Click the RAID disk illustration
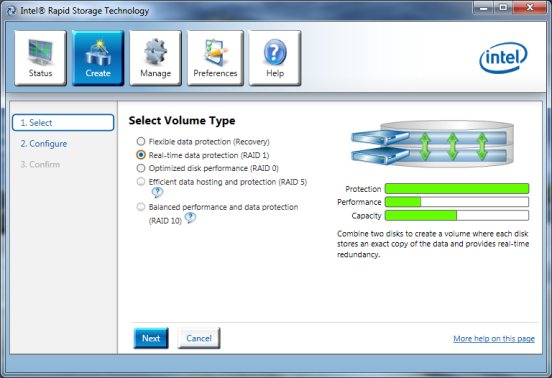 pos(433,144)
